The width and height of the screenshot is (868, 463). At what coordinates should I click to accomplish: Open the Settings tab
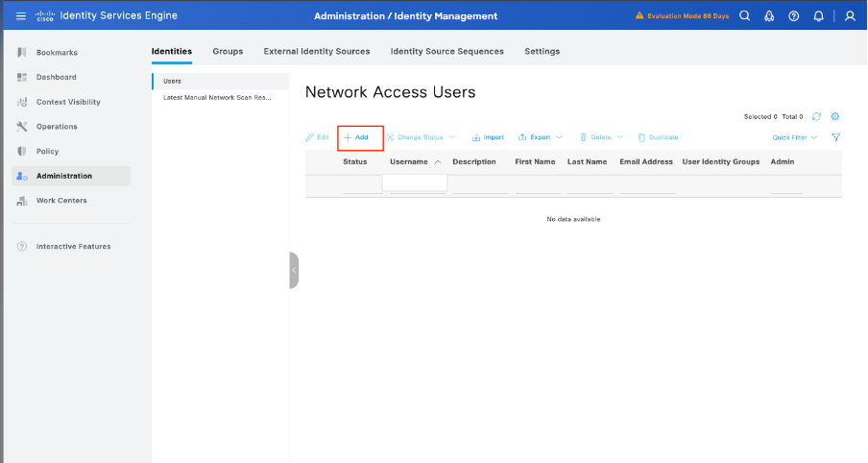(x=542, y=52)
